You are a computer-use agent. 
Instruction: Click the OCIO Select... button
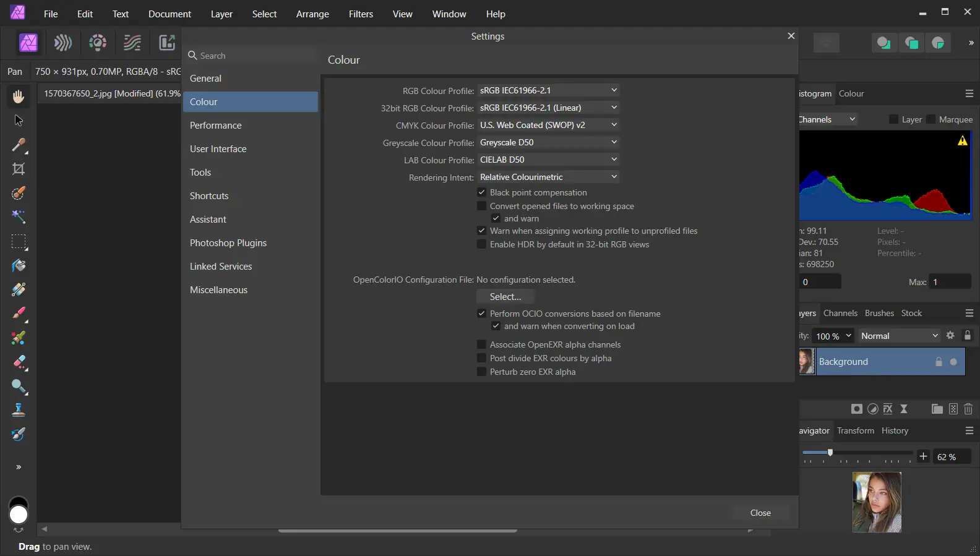tap(505, 297)
